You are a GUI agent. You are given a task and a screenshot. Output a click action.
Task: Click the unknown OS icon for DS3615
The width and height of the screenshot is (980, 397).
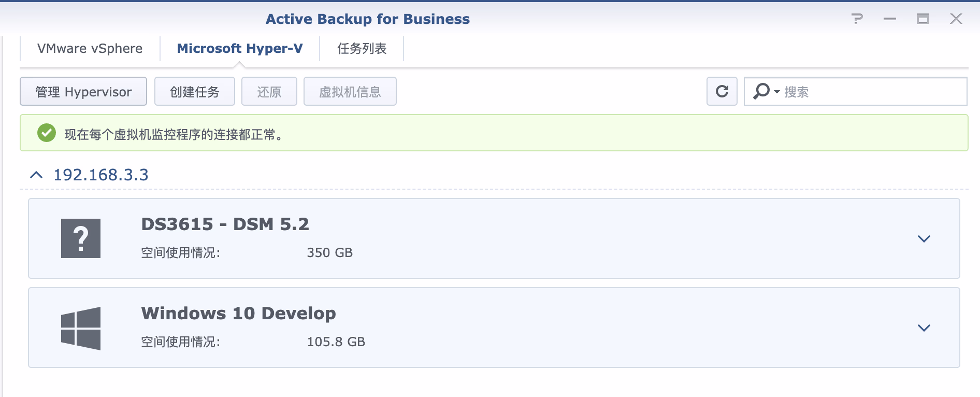point(81,238)
